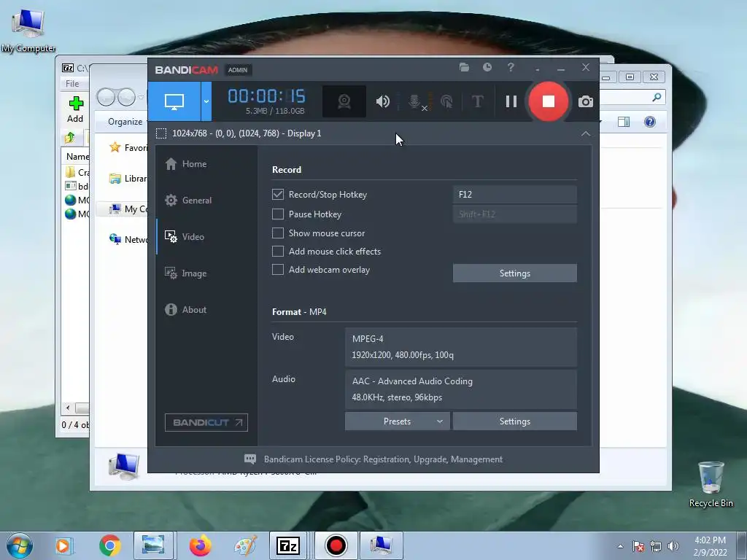Open My Computer desktop icon
This screenshot has width=747, height=560.
[x=28, y=31]
